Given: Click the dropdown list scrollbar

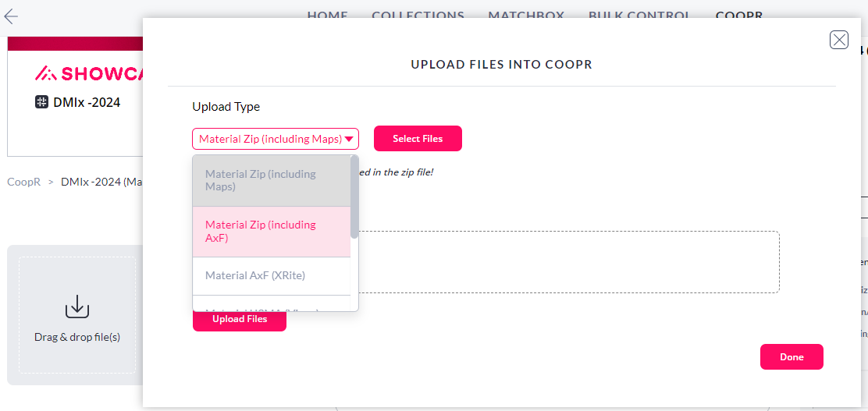Looking at the screenshot, I should pyautogui.click(x=354, y=197).
